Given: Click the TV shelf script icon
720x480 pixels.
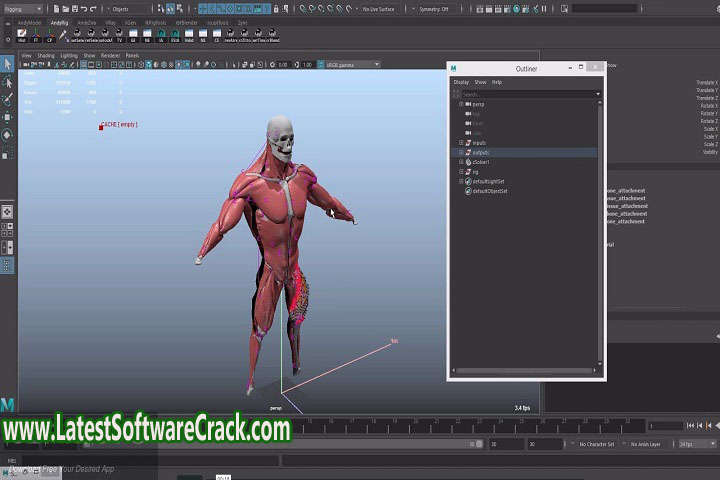Looking at the screenshot, I should click(119, 35).
